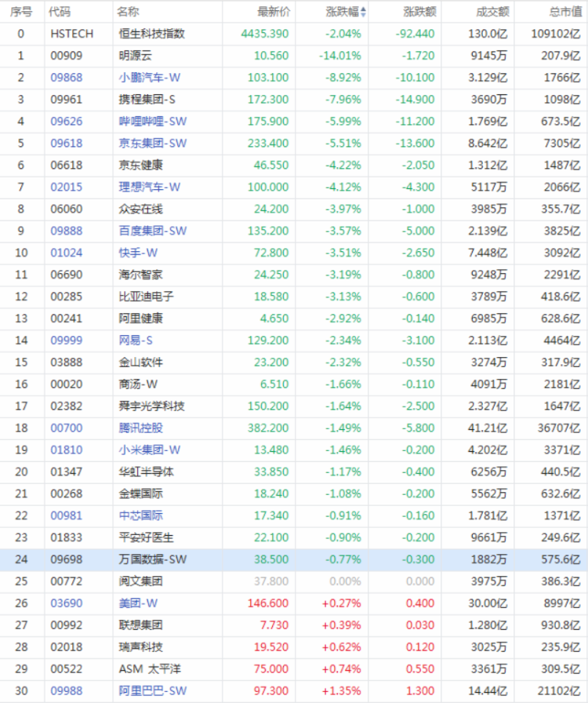
Task: Click the 序号 column header
Action: 21,12
